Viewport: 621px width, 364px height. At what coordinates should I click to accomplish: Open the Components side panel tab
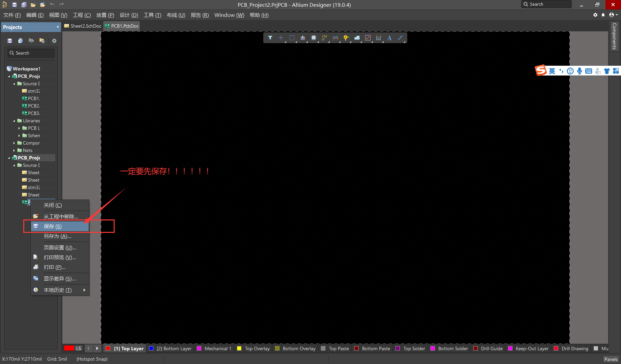(614, 36)
